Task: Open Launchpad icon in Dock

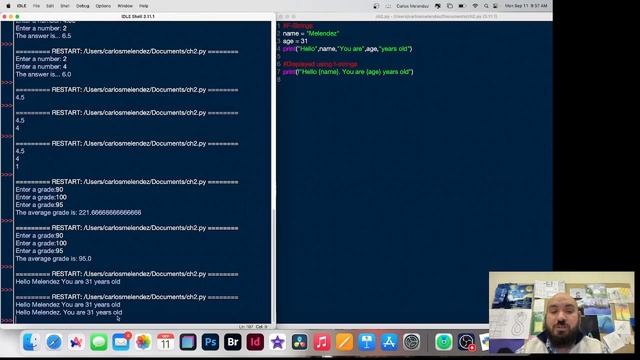Action: click(76, 342)
